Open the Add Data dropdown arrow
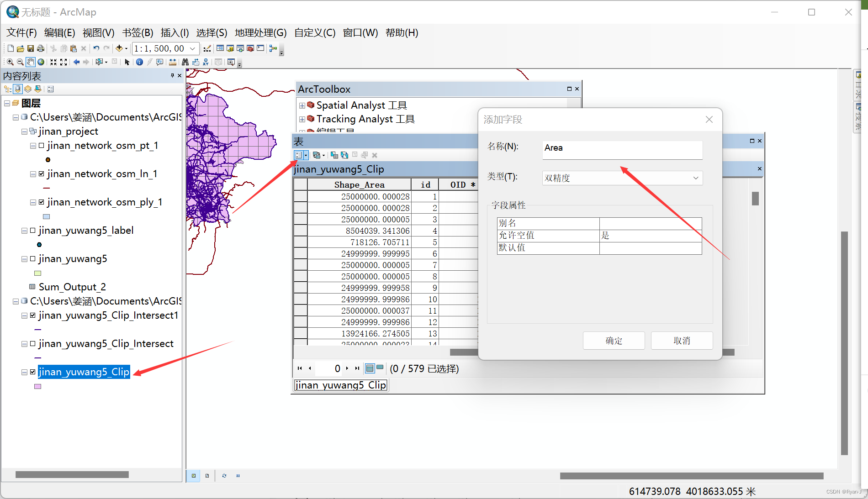 coord(127,49)
